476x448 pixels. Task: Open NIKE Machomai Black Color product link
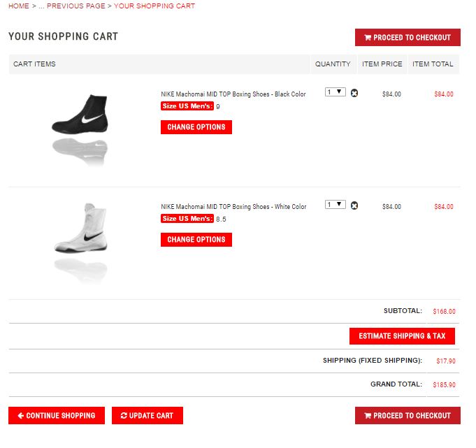tap(233, 94)
